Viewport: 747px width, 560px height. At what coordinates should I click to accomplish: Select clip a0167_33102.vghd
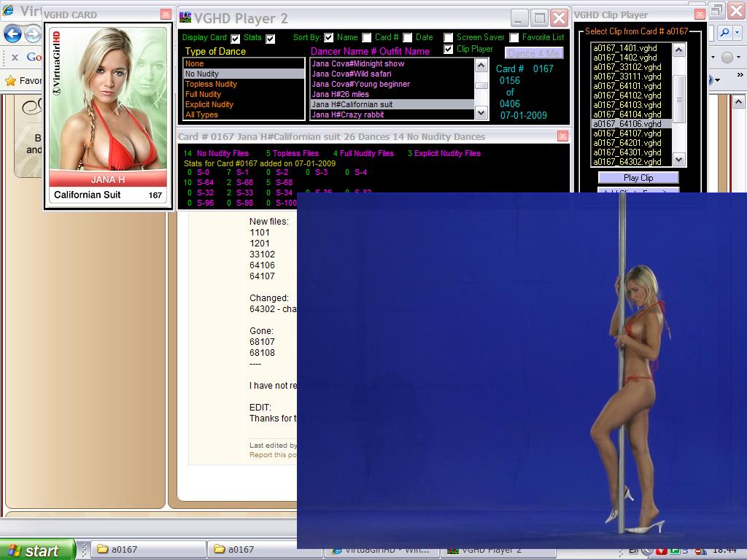pos(631,67)
